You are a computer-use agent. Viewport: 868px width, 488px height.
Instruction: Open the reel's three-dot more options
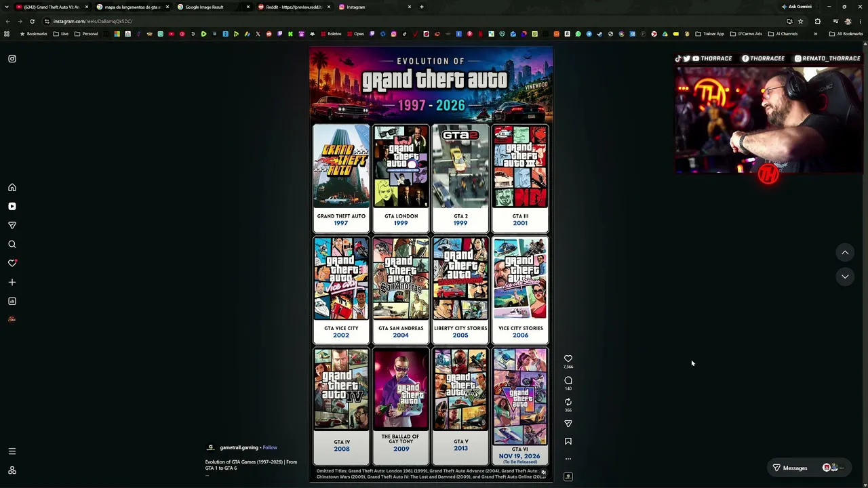[x=568, y=459]
